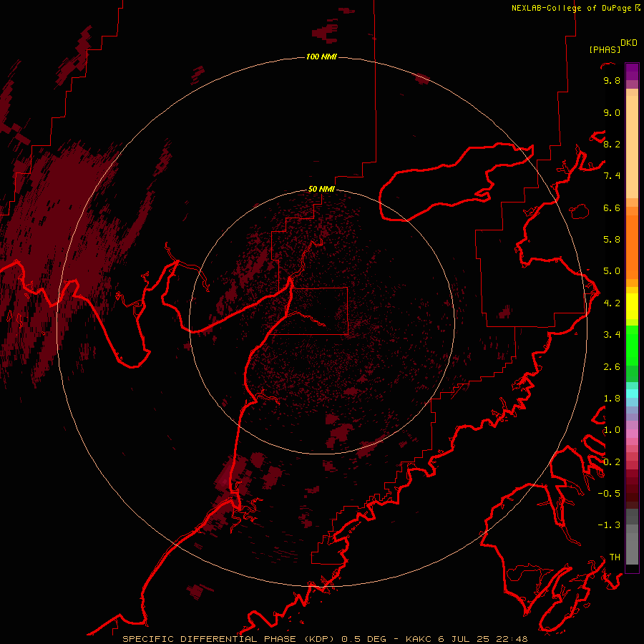Screen dimensions: 644x644
Task: Click the 50 NMI range ring label
Action: 321,189
